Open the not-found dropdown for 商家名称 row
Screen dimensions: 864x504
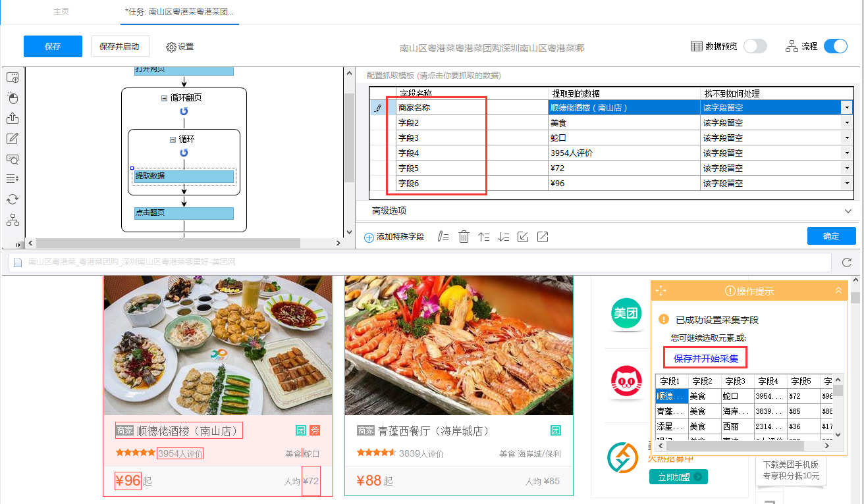tap(846, 107)
